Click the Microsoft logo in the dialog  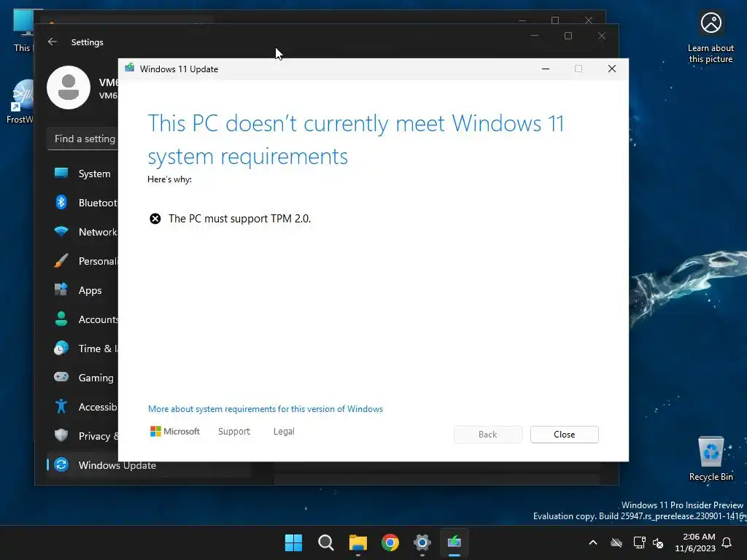coord(175,432)
